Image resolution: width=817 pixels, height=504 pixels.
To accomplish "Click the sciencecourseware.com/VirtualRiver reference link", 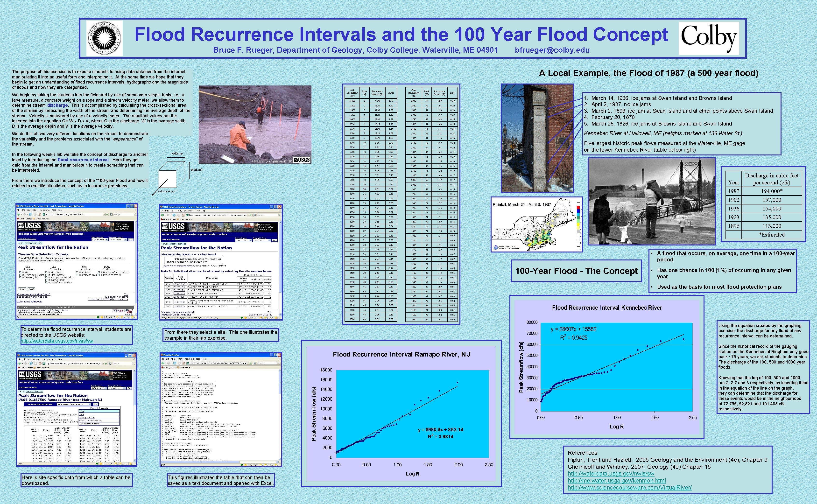I will point(630,487).
